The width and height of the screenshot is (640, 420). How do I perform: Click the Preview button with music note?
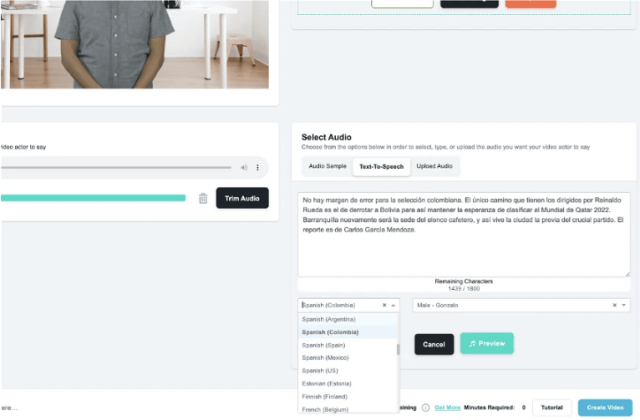(x=486, y=343)
